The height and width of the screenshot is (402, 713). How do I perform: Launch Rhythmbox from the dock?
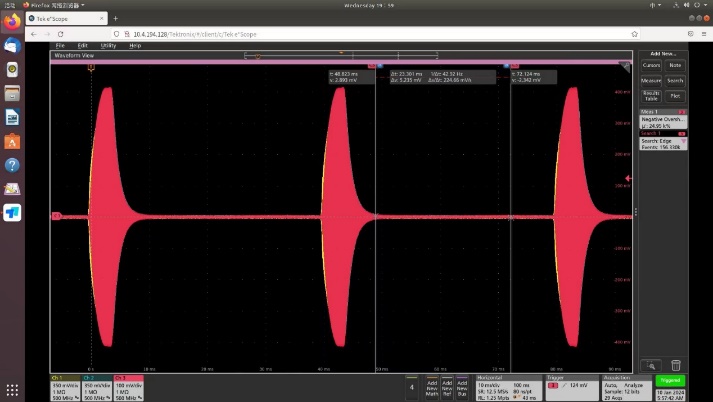tap(12, 69)
